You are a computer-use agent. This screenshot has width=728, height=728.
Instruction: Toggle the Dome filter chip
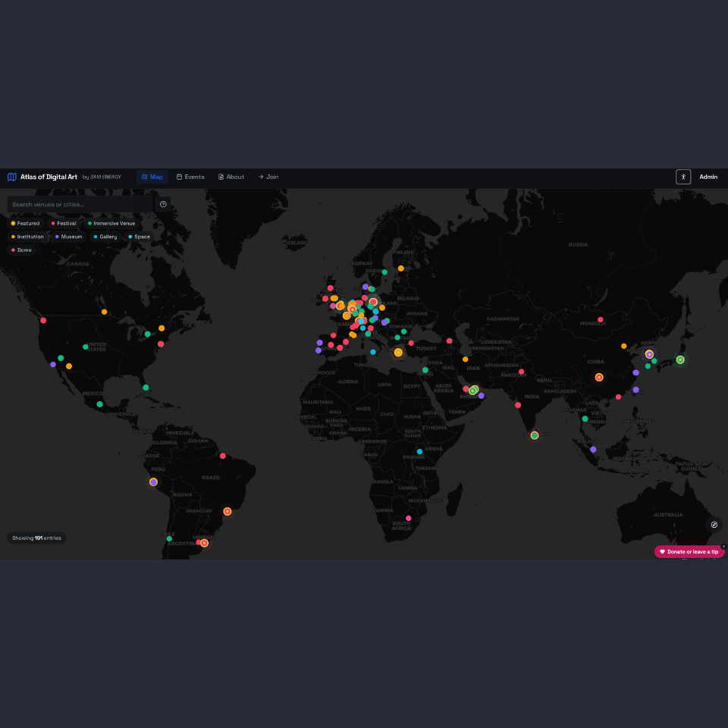point(21,250)
